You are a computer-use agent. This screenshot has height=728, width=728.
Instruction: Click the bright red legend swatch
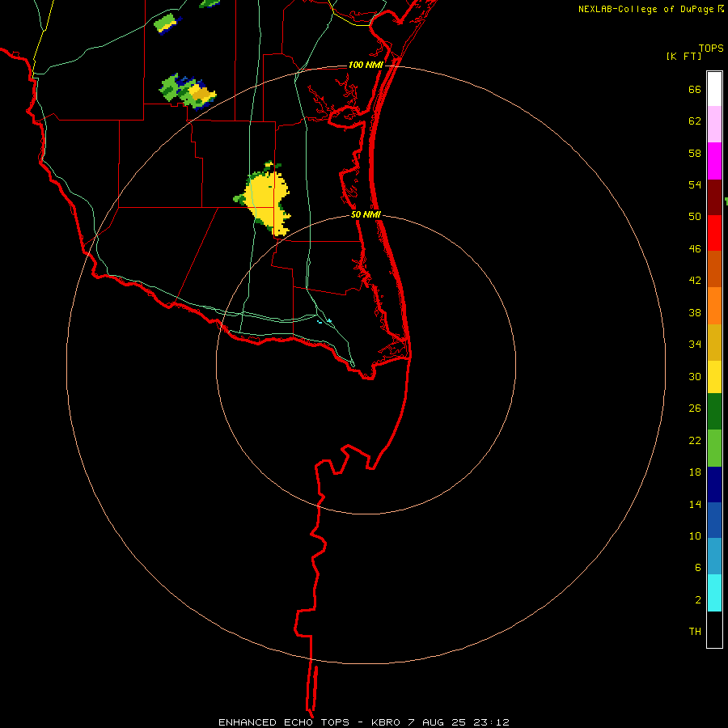click(x=714, y=233)
